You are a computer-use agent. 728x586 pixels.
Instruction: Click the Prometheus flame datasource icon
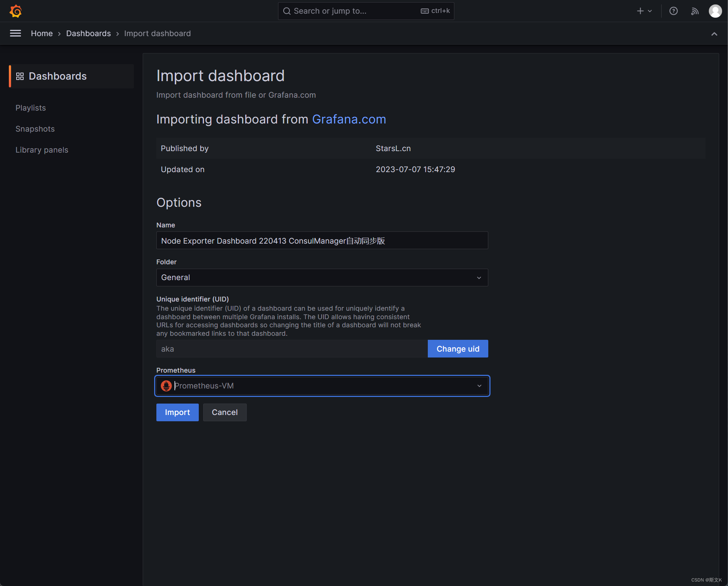(166, 386)
